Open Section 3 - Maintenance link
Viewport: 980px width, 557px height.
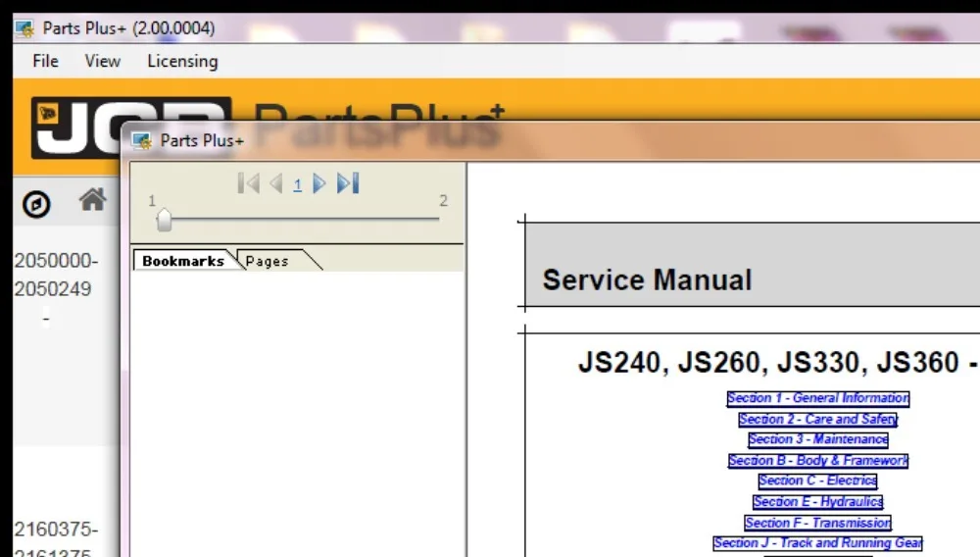coord(818,439)
